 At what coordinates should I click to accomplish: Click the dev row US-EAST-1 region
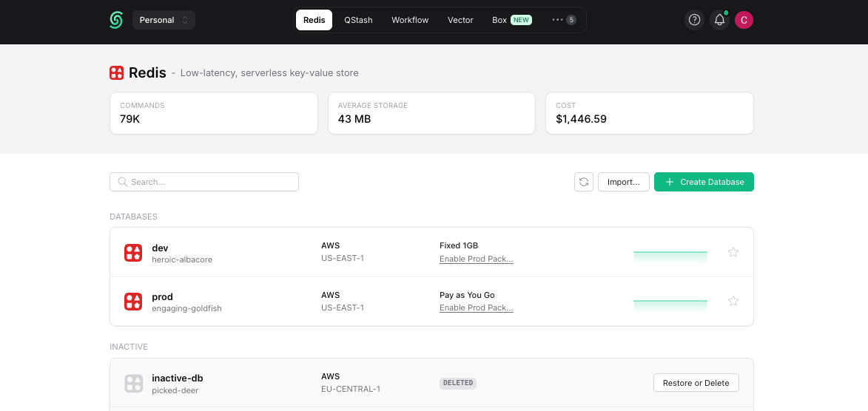point(342,258)
